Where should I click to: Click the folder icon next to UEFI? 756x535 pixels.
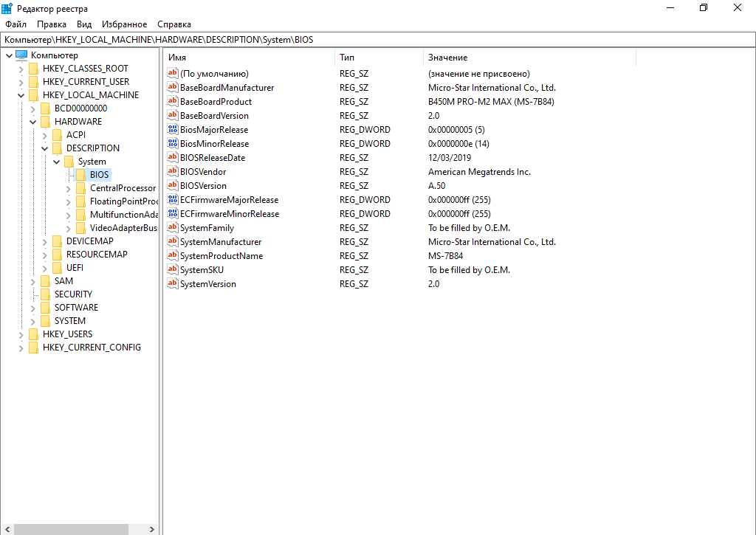pyautogui.click(x=57, y=268)
